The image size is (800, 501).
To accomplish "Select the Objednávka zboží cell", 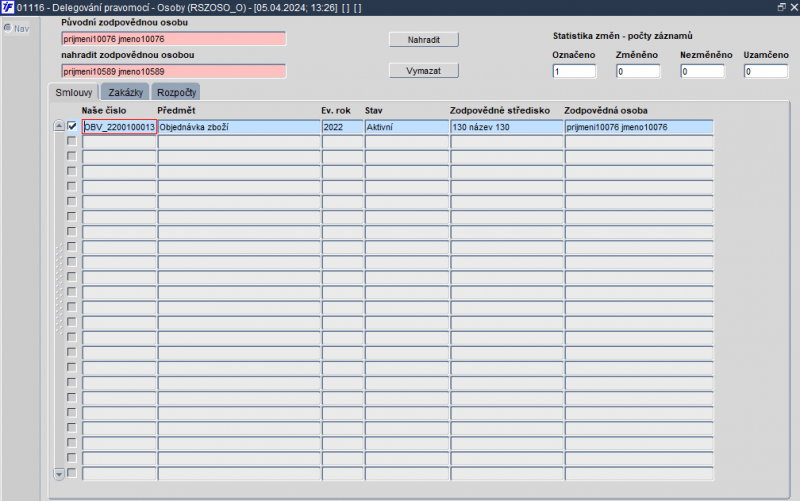I will pyautogui.click(x=239, y=127).
